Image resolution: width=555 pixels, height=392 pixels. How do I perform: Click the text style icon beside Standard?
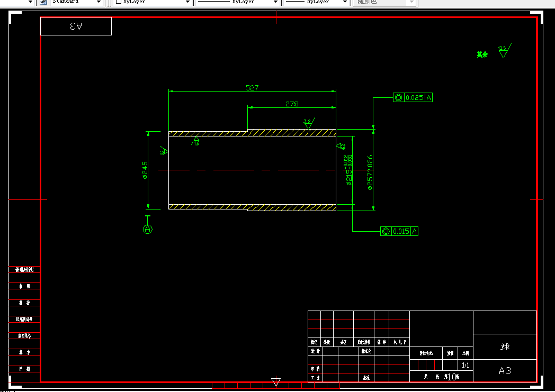[x=43, y=2]
